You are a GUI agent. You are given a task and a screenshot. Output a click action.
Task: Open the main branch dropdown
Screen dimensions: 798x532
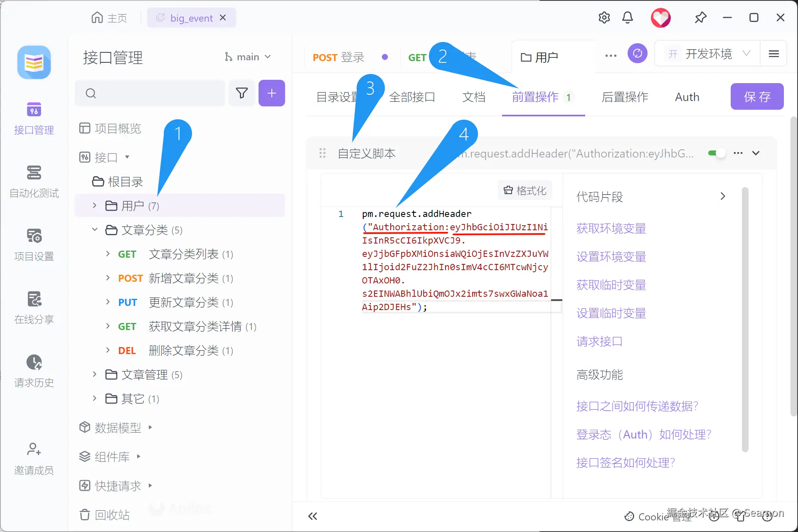[248, 57]
